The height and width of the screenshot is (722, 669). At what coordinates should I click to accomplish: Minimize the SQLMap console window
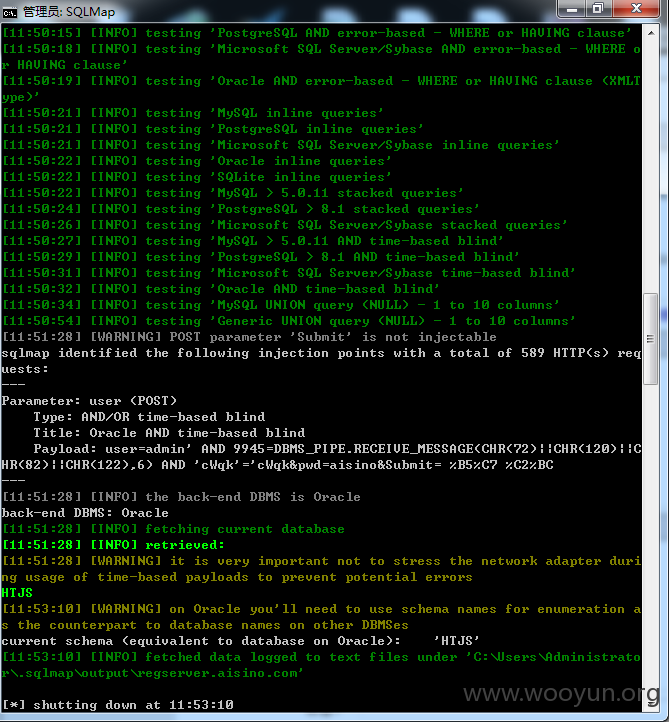point(571,9)
